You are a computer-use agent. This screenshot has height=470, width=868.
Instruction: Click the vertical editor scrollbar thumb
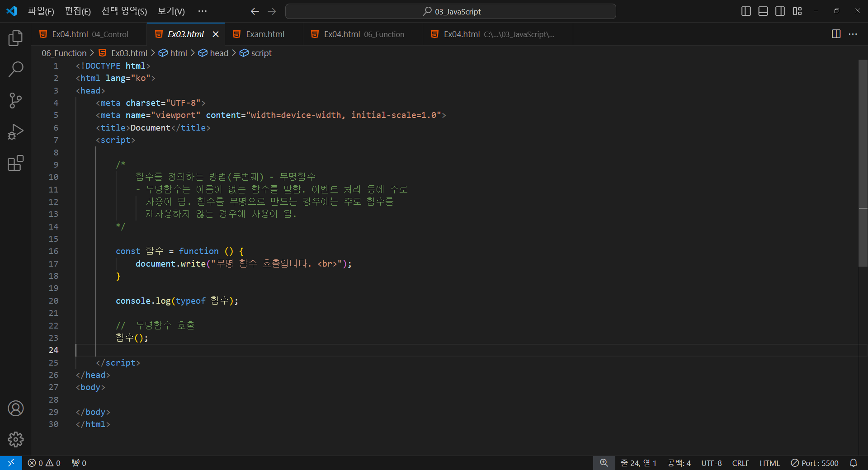point(863,163)
